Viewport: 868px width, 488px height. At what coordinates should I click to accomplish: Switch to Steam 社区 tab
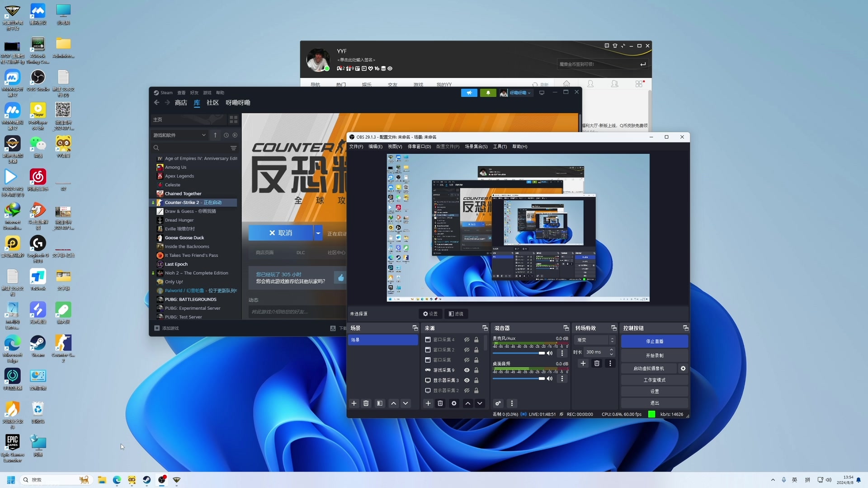pos(212,103)
